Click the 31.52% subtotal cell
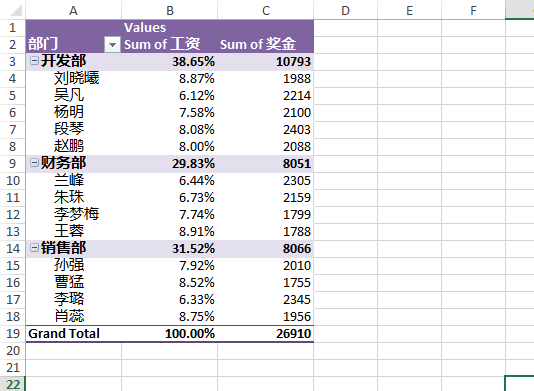Viewport: 534px width, 391px height. click(170, 248)
